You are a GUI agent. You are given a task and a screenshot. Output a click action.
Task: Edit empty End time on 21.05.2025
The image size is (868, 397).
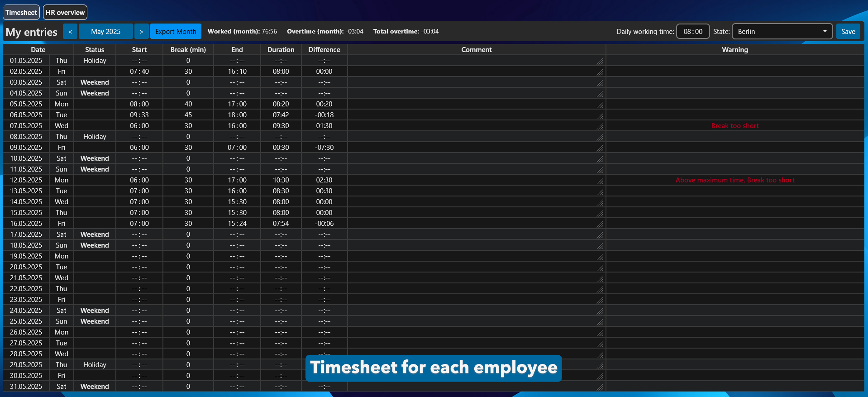pyautogui.click(x=237, y=278)
